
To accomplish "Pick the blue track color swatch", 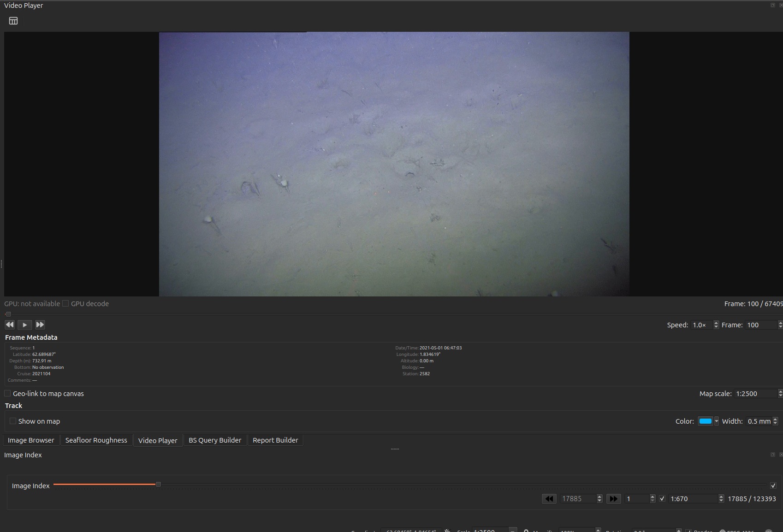I will [705, 421].
